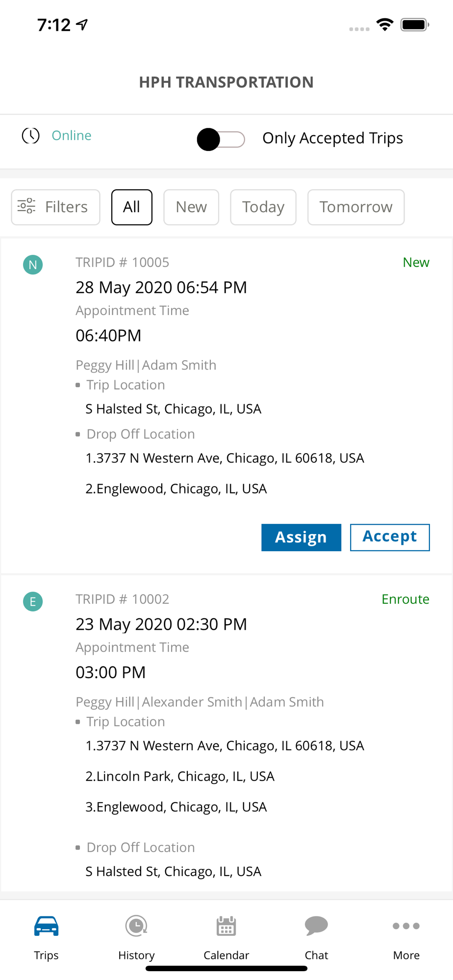Show Today's trips
453x980 pixels.
(x=263, y=207)
